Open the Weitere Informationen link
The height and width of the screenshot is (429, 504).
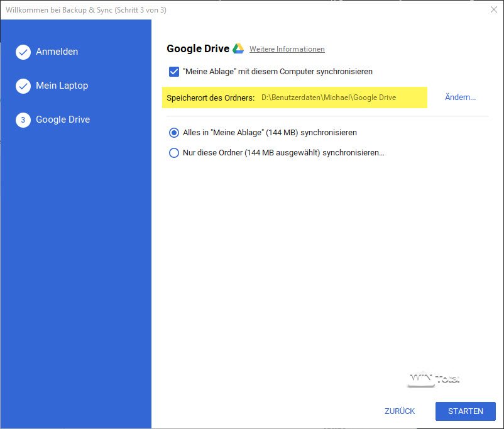coord(287,49)
